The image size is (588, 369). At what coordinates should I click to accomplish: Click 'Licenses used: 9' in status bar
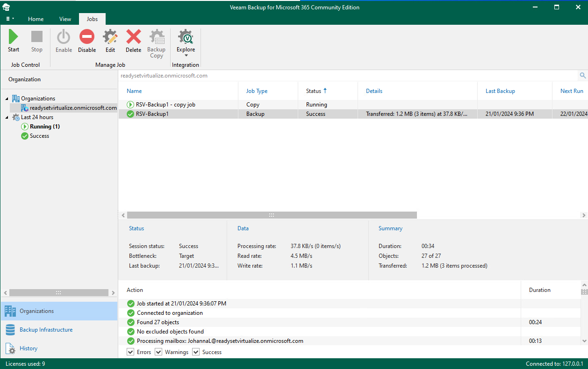tap(25, 364)
